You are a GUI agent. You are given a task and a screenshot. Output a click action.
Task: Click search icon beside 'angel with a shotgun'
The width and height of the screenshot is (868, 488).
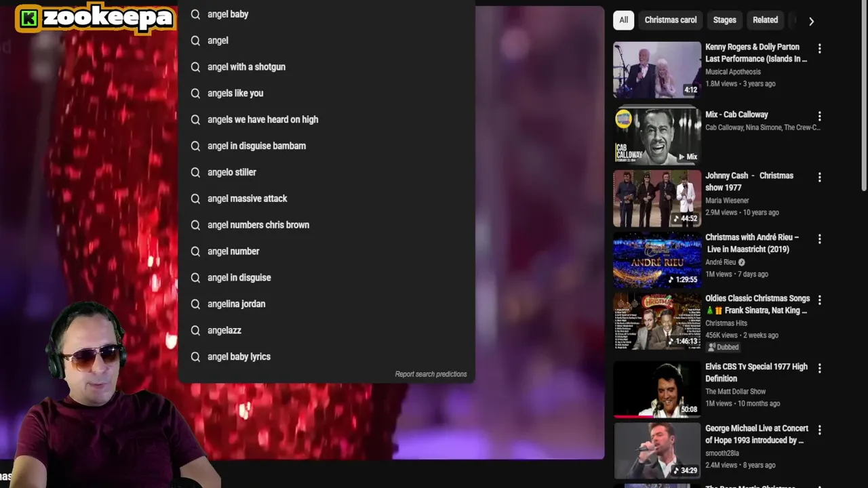195,67
